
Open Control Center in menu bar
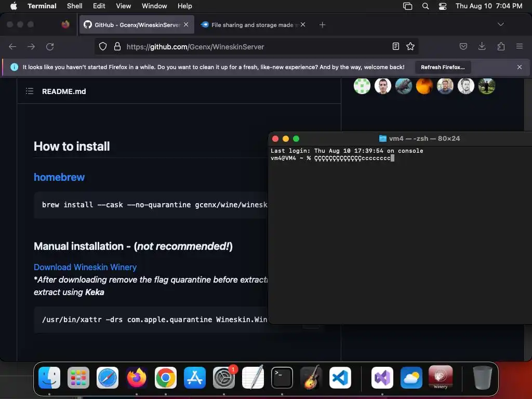pyautogui.click(x=443, y=6)
